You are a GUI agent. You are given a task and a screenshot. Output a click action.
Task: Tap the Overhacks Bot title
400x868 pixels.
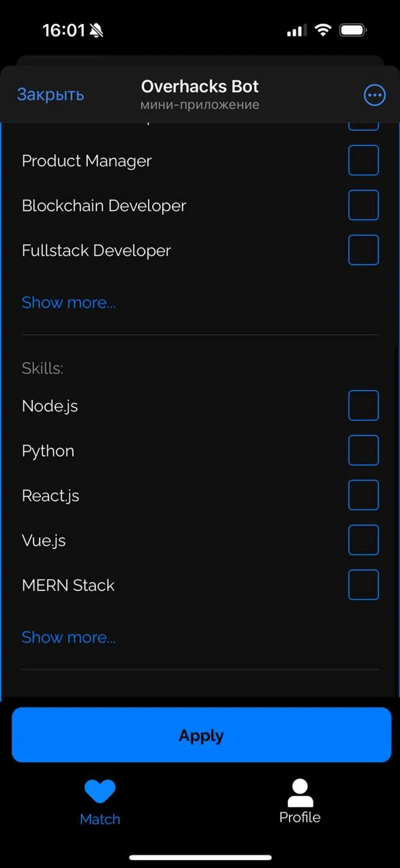[200, 87]
